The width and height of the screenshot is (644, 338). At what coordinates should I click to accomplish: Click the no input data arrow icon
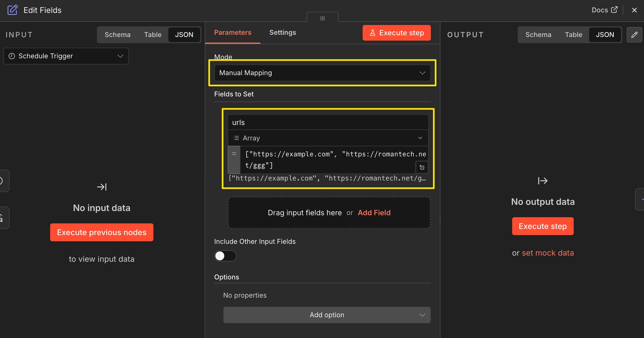[x=102, y=187]
